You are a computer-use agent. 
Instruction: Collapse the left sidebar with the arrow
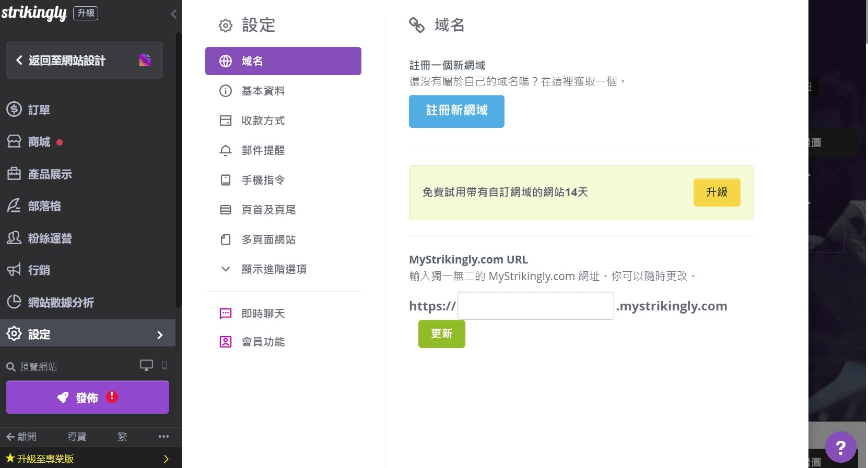point(174,14)
